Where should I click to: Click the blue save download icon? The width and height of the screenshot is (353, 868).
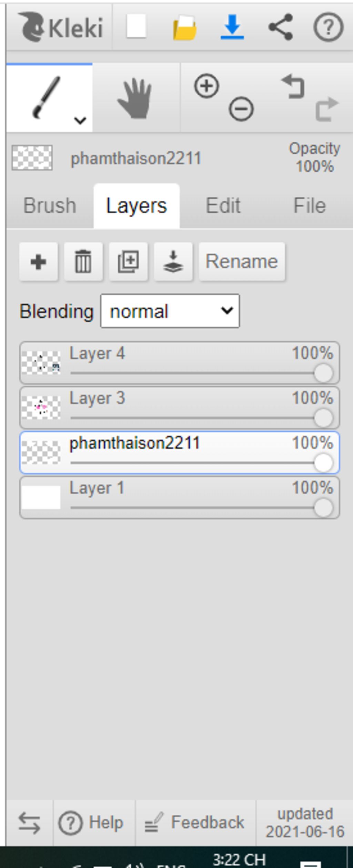[232, 27]
